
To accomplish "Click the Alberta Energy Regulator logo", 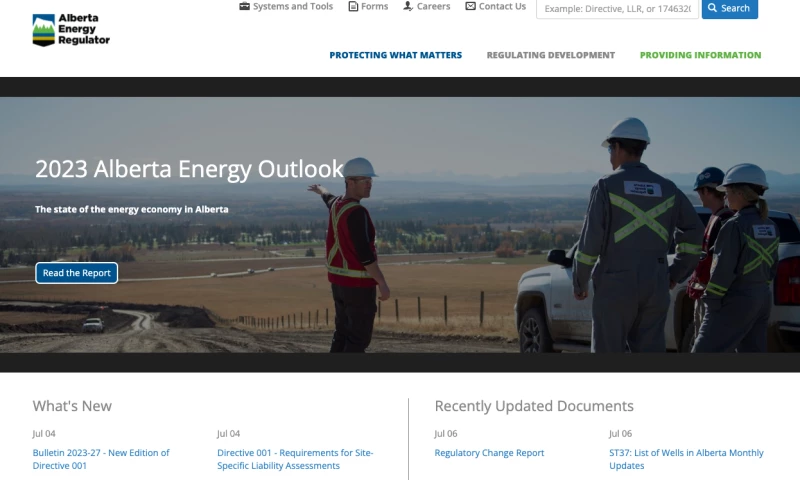I will click(71, 30).
